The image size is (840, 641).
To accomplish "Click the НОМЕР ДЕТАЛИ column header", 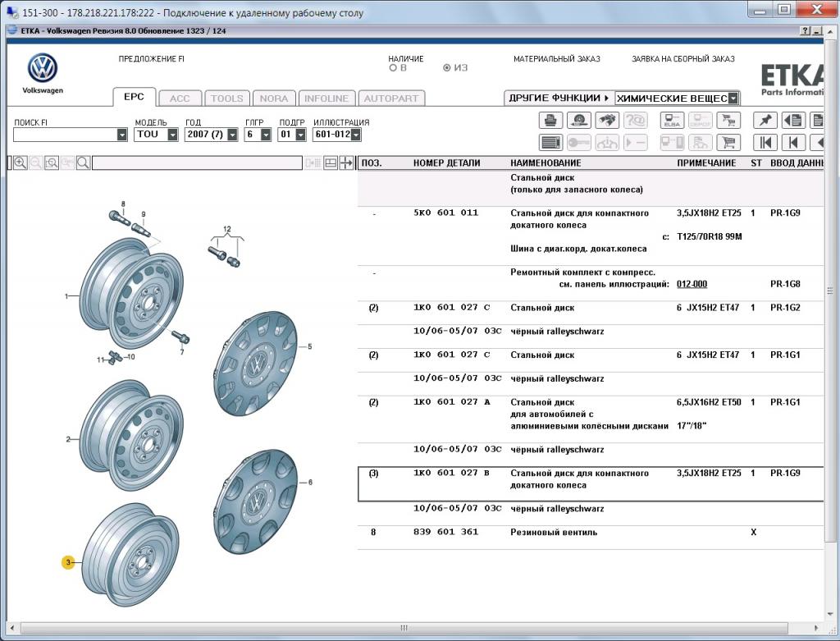I will click(446, 163).
